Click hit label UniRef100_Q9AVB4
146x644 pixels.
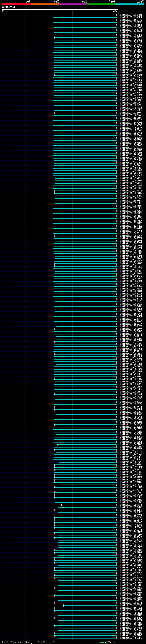[x=131, y=85]
